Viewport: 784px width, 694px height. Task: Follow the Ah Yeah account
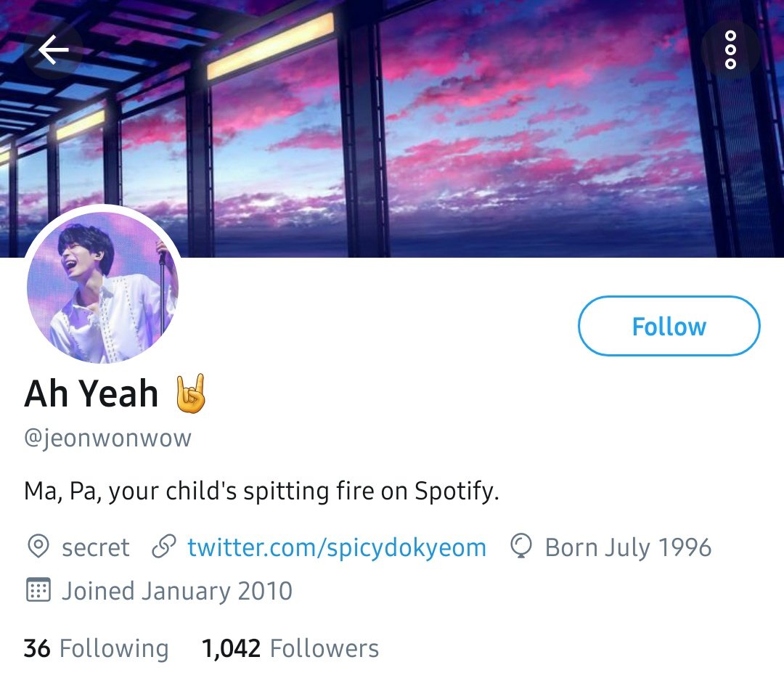(x=669, y=326)
